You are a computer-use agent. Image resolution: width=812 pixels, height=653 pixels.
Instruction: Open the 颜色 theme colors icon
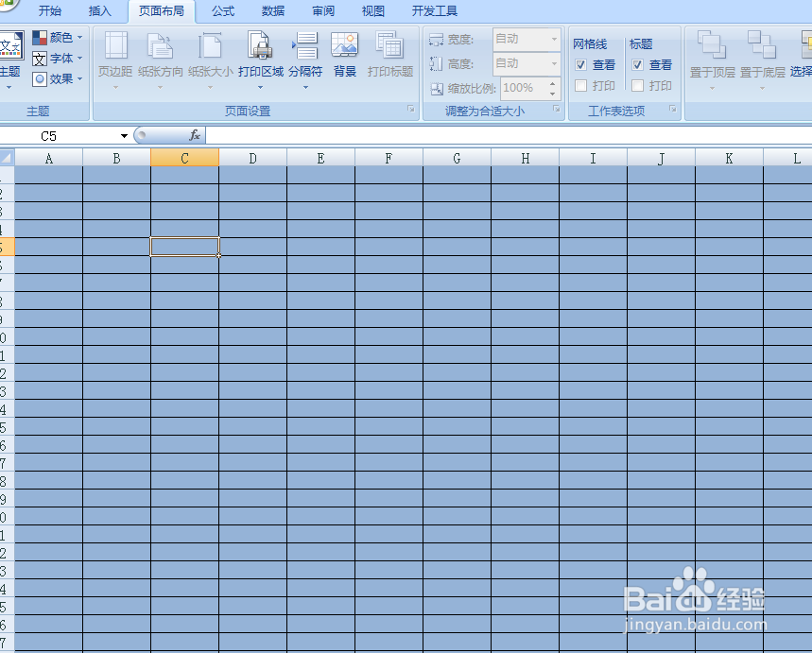point(40,37)
